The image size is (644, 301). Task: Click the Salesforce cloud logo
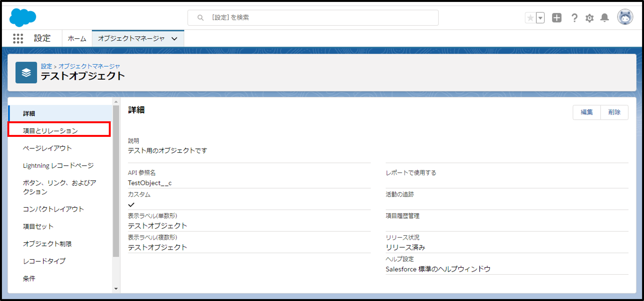point(22,17)
